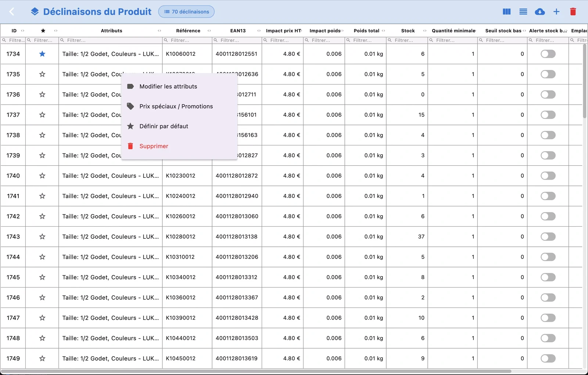The image size is (588, 375).
Task: Click the red trash icon in header
Action: pyautogui.click(x=573, y=12)
